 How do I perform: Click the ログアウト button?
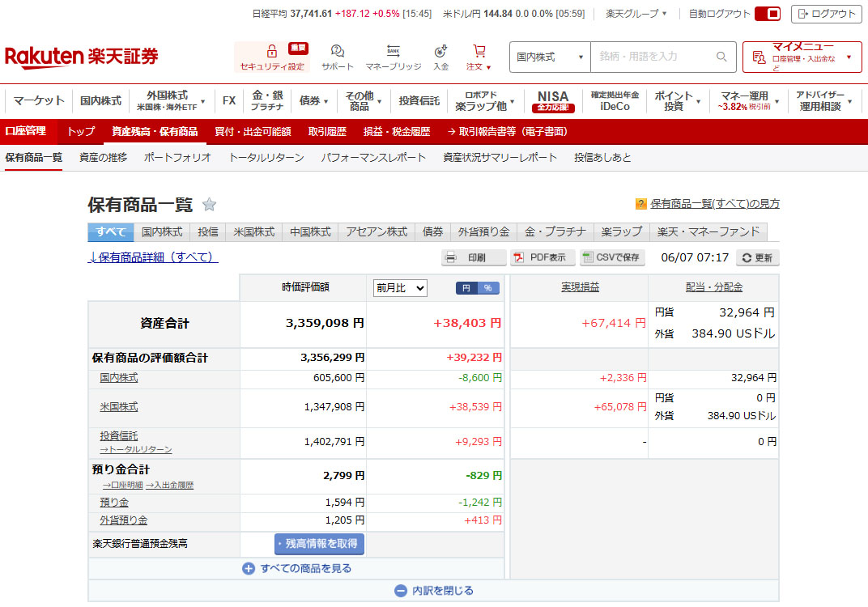pos(826,14)
